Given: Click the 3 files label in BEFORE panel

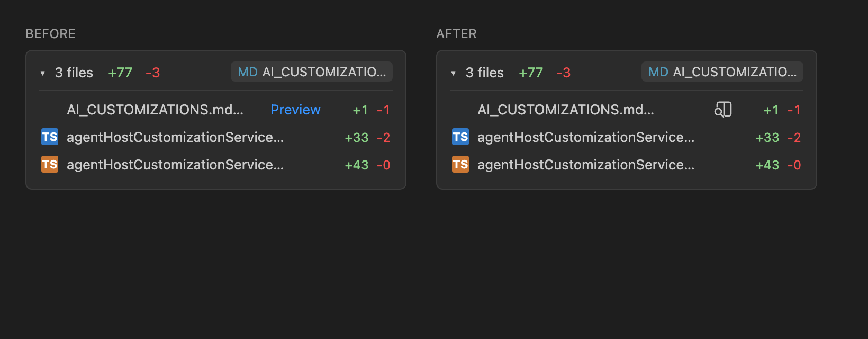Looking at the screenshot, I should [74, 73].
